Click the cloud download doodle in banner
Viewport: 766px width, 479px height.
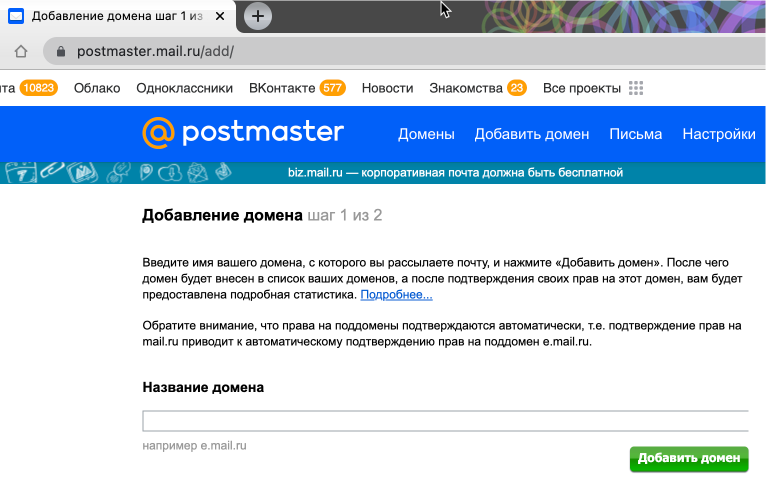tap(170, 172)
